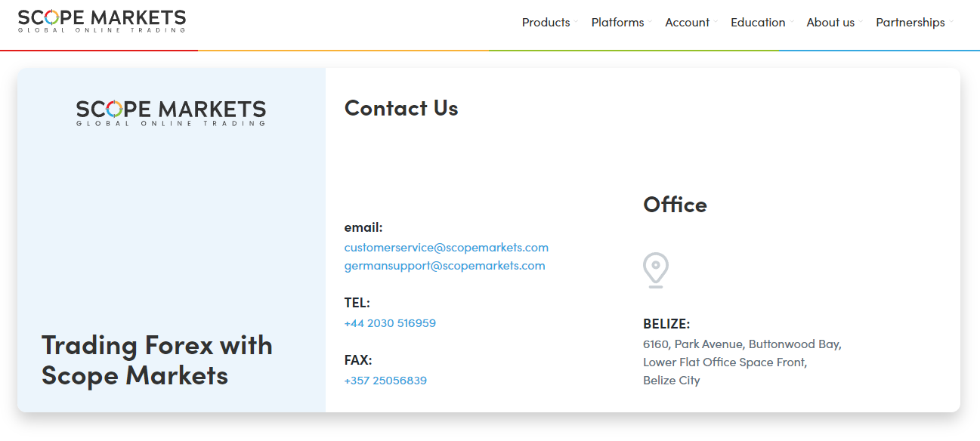Image resolution: width=980 pixels, height=441 pixels.
Task: Expand the About us dropdown chevron
Action: (861, 21)
